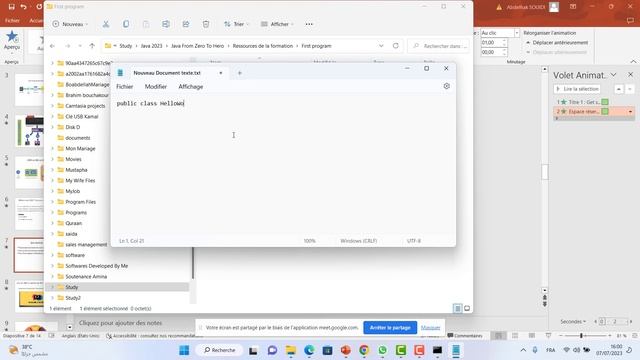640x360 pixels.
Task: Click the Aperçu star icon in PowerPoint ribbon
Action: [12, 36]
